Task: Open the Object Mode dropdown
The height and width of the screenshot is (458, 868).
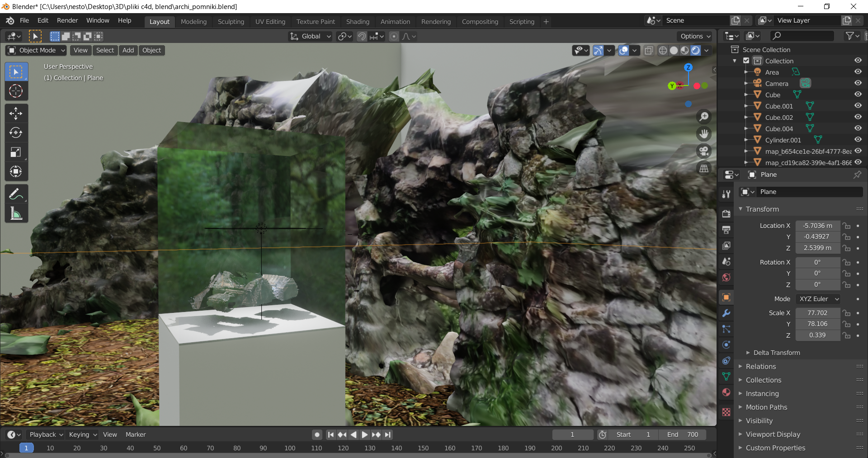Action: click(x=37, y=50)
